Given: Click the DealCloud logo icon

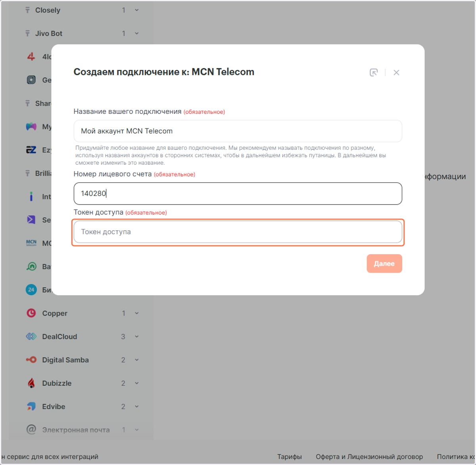Looking at the screenshot, I should pyautogui.click(x=31, y=337).
